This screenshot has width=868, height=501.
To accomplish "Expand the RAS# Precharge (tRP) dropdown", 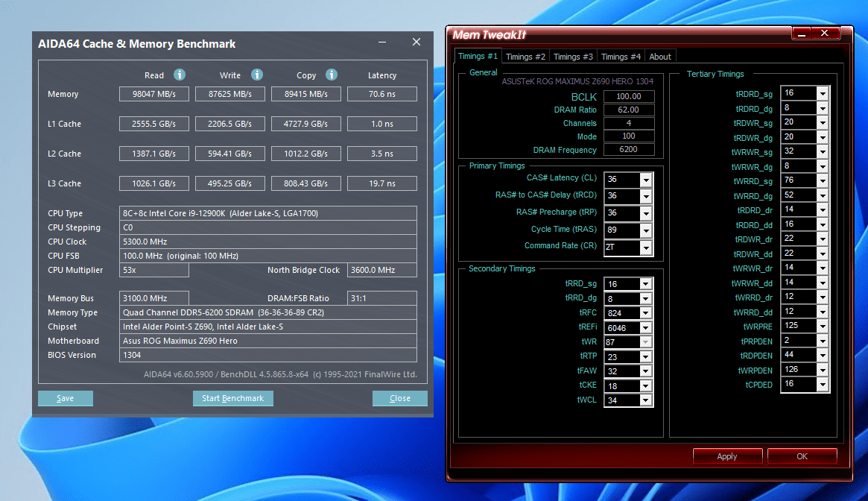I will click(646, 213).
